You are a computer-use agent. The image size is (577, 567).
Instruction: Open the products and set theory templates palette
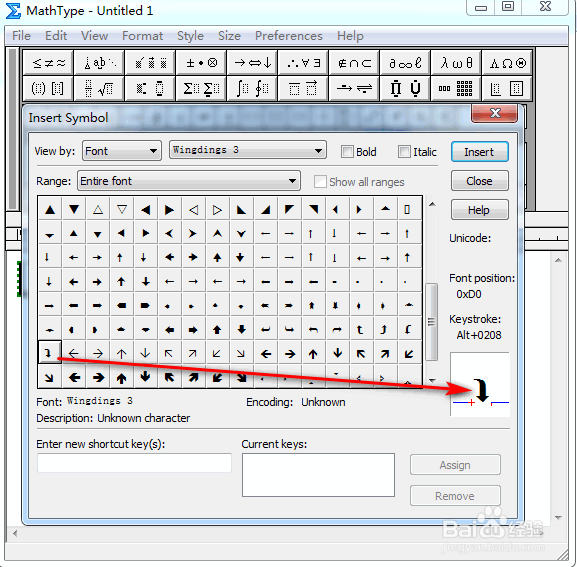[x=405, y=88]
